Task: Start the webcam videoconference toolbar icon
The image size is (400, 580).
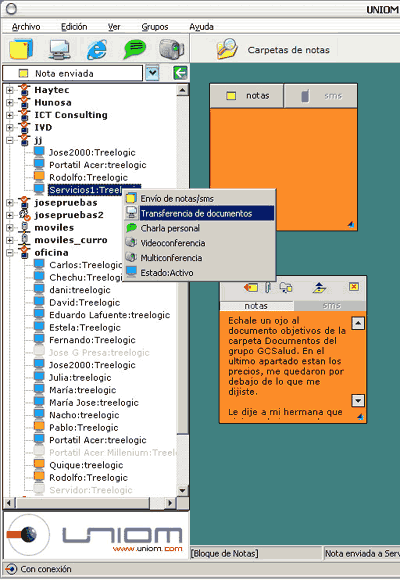Action: [x=171, y=49]
